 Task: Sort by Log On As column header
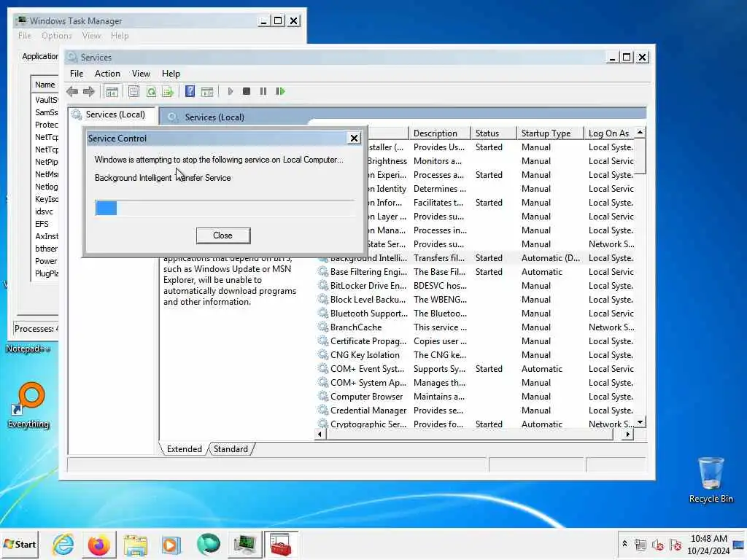click(610, 133)
